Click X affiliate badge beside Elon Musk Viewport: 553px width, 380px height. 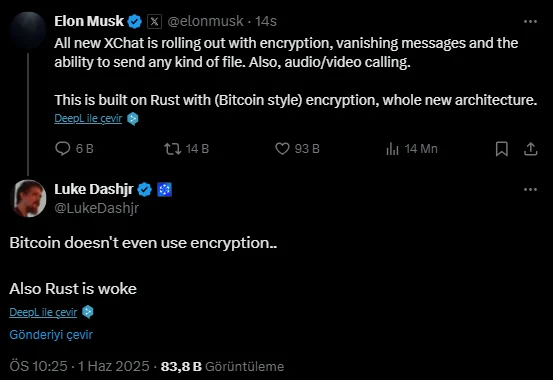[154, 22]
